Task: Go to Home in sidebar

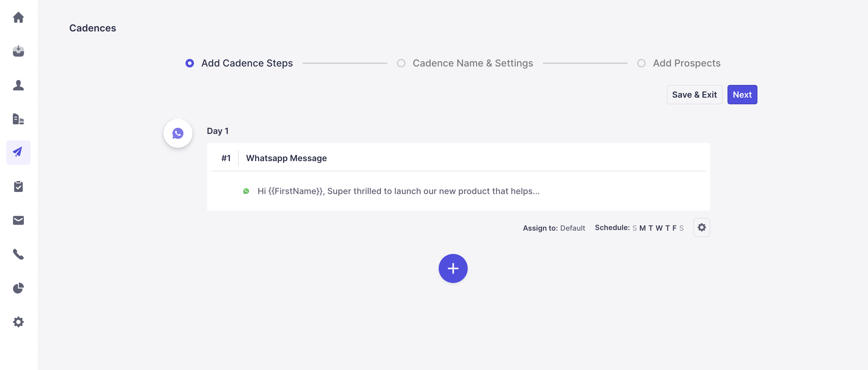Action: point(18,18)
